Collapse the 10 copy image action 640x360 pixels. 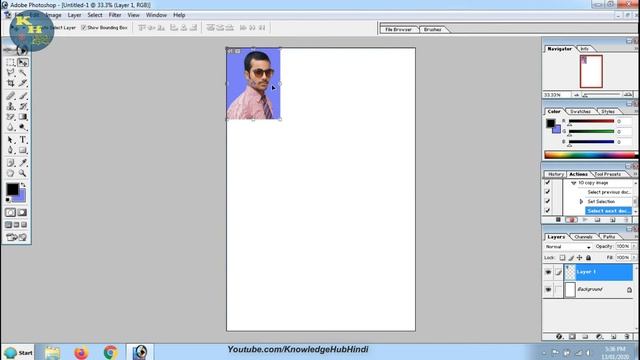[x=573, y=183]
